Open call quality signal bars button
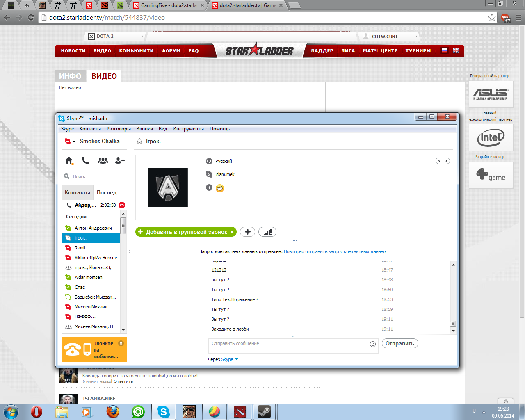 point(267,232)
